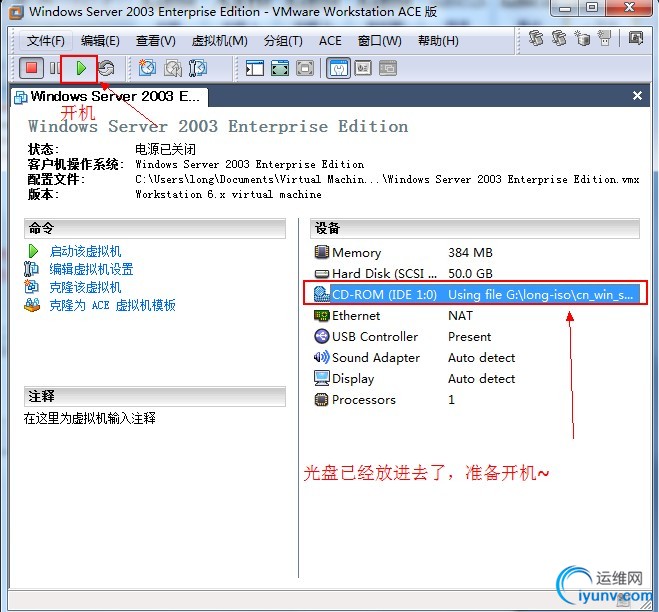Open the 窗口(W) menu
The image size is (659, 612).
pyautogui.click(x=380, y=41)
